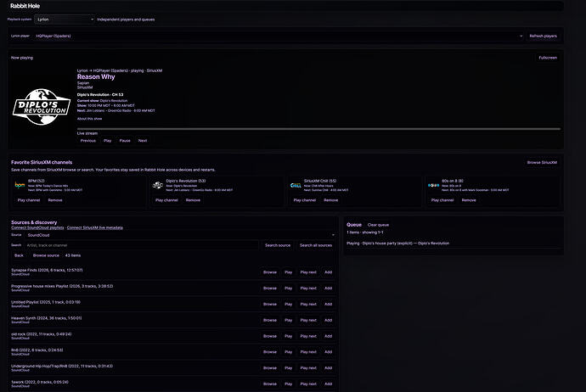Click the Heaven Synth playlist title text
Image resolution: width=586 pixels, height=392 pixels.
(x=47, y=318)
